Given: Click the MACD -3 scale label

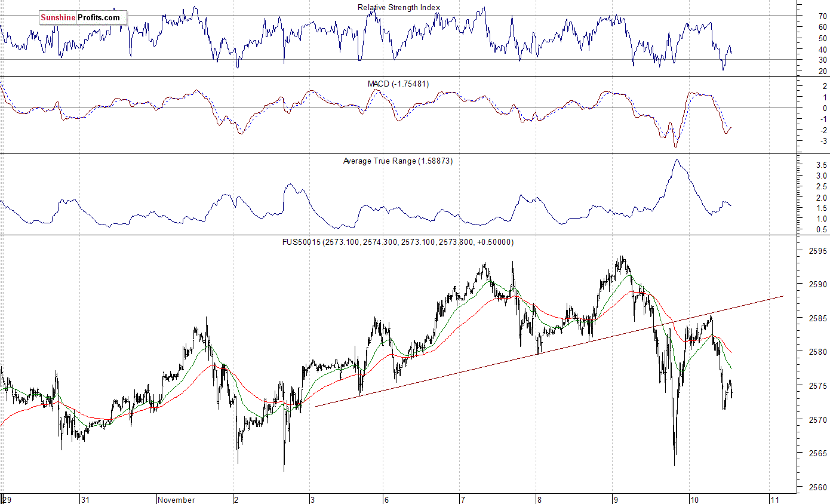Looking at the screenshot, I should pyautogui.click(x=823, y=141).
